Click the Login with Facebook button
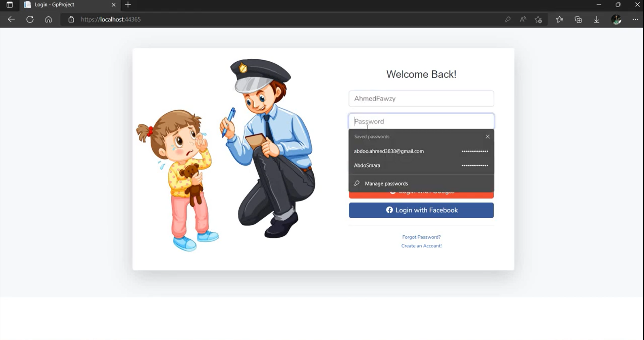Screen dimensions: 644x340 pyautogui.click(x=421, y=210)
